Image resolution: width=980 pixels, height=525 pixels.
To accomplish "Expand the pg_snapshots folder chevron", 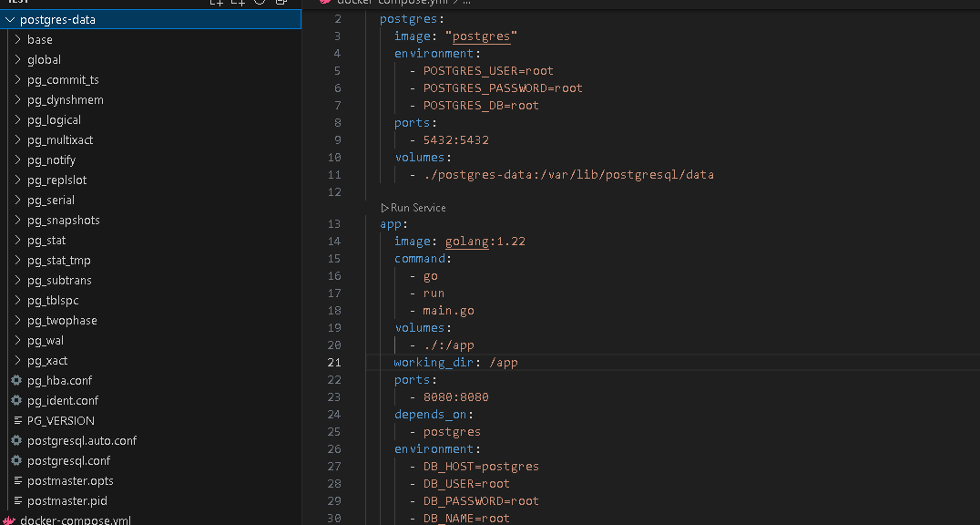I will [x=17, y=220].
